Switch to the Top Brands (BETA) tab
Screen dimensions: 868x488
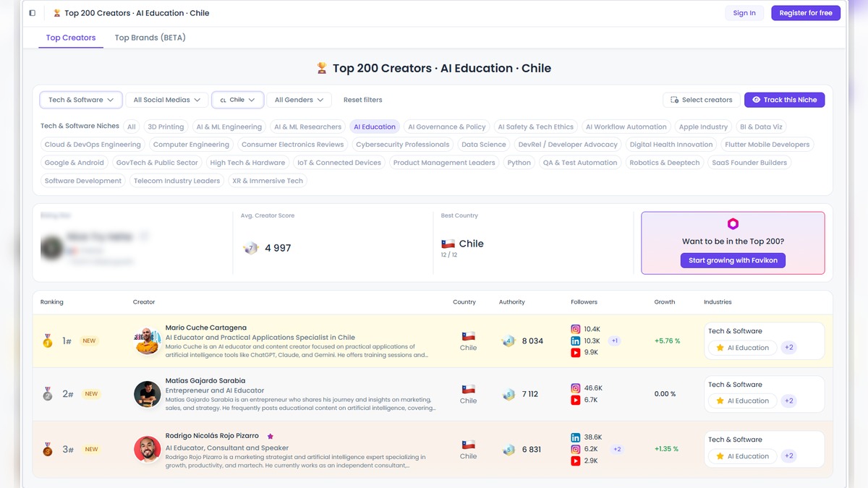click(x=150, y=38)
